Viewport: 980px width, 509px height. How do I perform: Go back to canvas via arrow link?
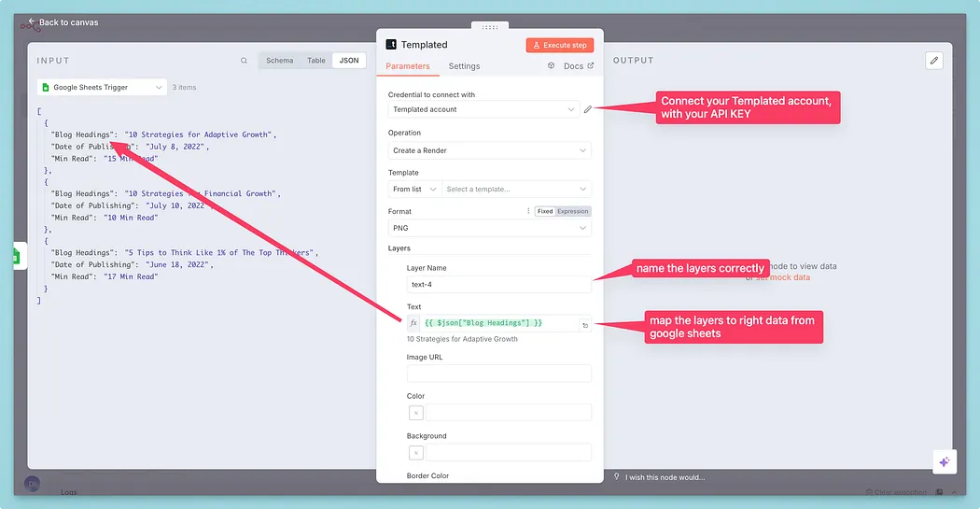click(x=63, y=22)
